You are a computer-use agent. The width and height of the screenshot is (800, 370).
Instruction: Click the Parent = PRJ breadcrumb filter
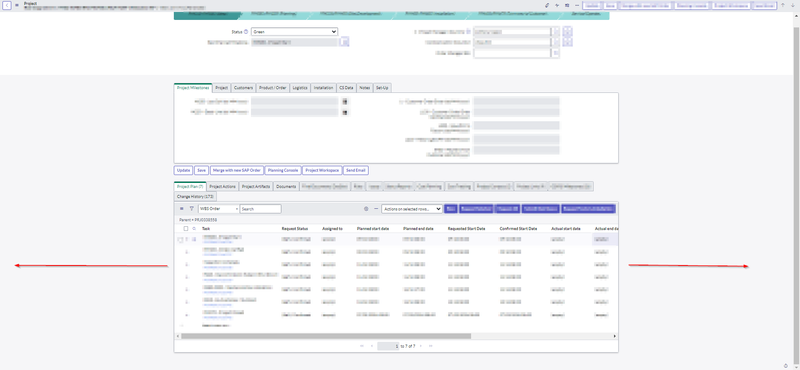pos(198,219)
